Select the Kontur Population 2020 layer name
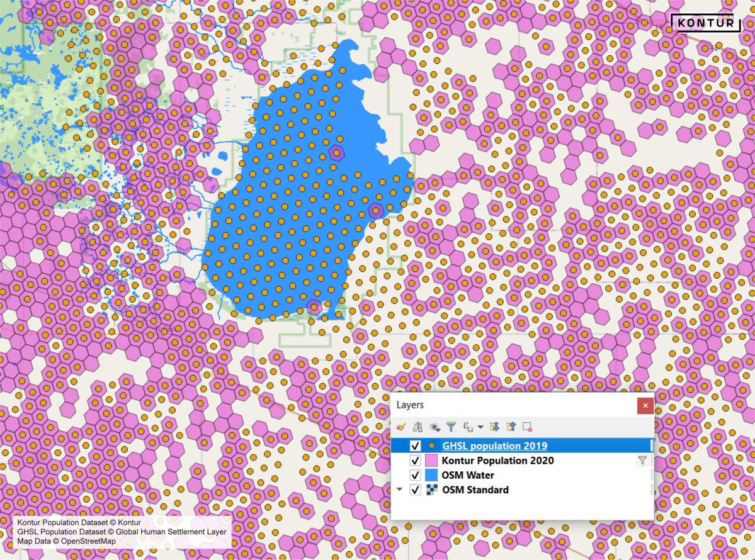 [x=497, y=461]
